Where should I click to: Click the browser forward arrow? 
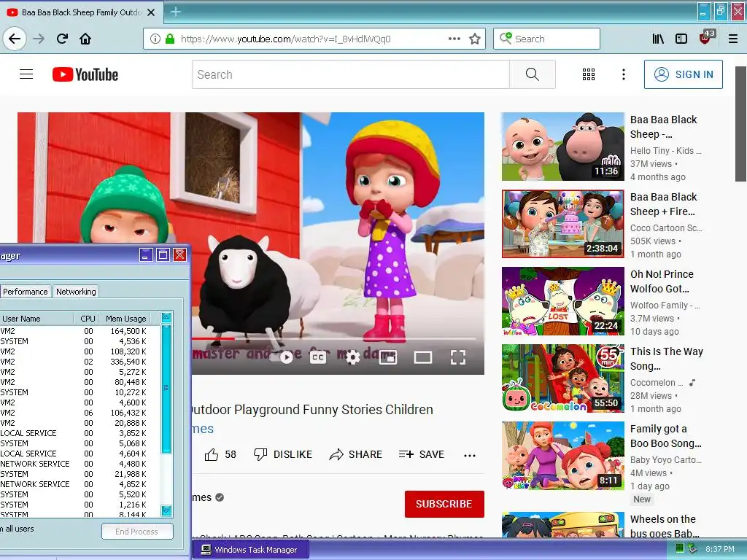click(x=39, y=39)
